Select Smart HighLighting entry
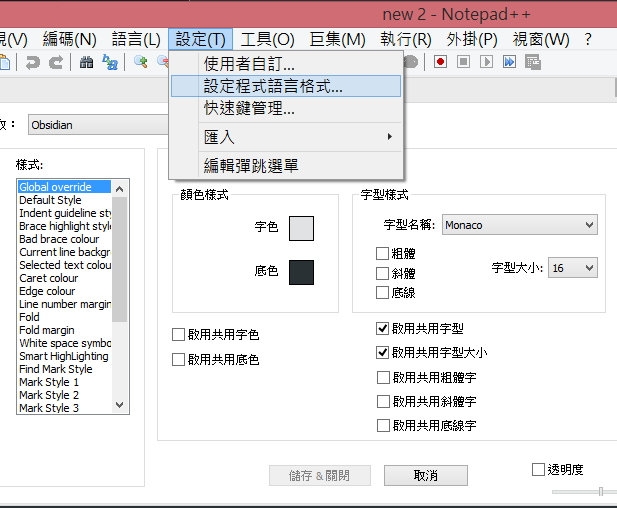Screen dimensions: 617x508 (x=64, y=356)
